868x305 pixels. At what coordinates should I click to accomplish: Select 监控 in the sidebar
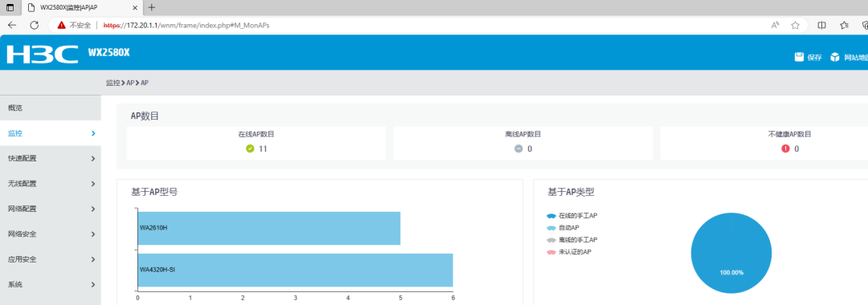coord(51,133)
